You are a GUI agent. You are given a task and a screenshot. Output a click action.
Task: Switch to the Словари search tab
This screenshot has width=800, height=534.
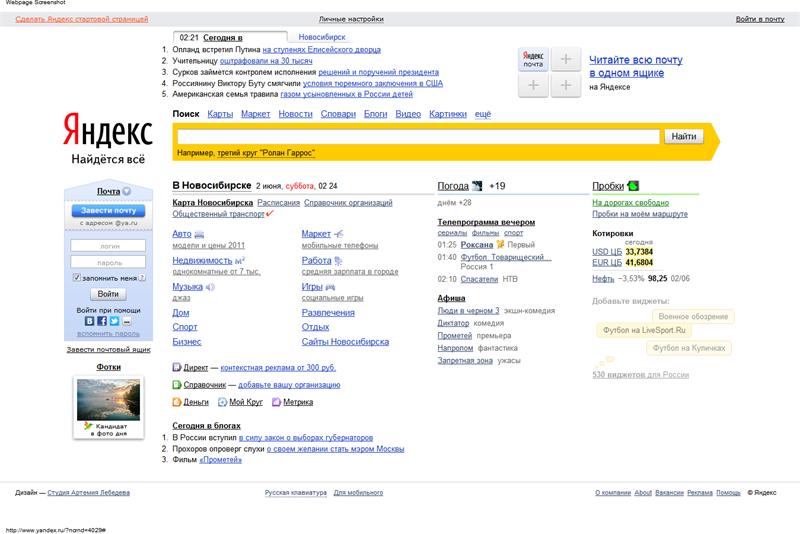tap(338, 114)
